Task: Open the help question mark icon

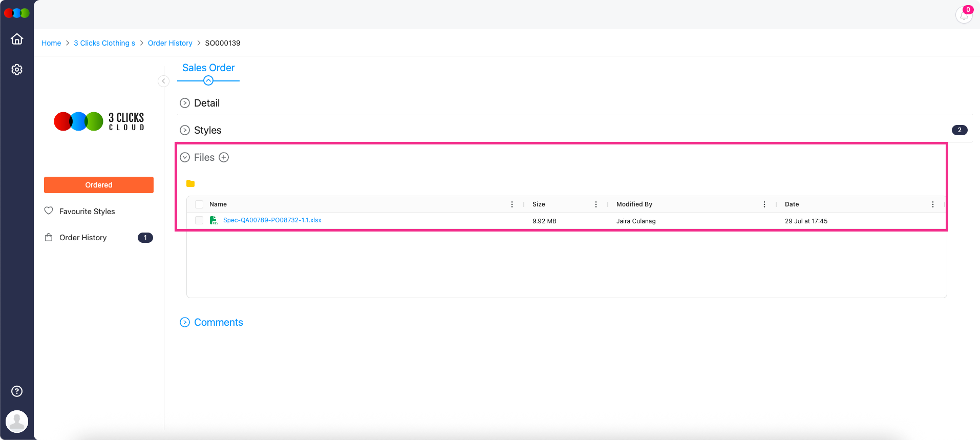Action: coord(17,391)
